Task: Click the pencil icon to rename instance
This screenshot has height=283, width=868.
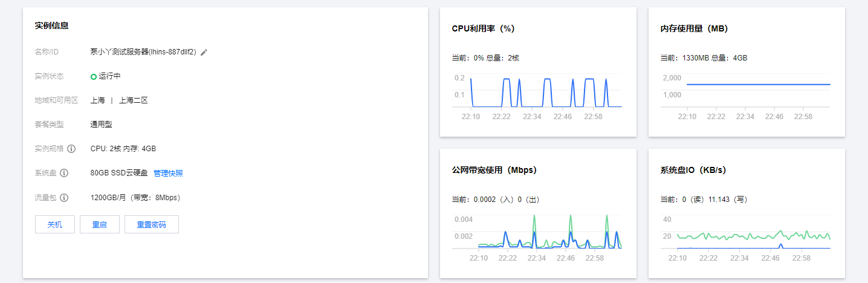Action: (x=204, y=53)
